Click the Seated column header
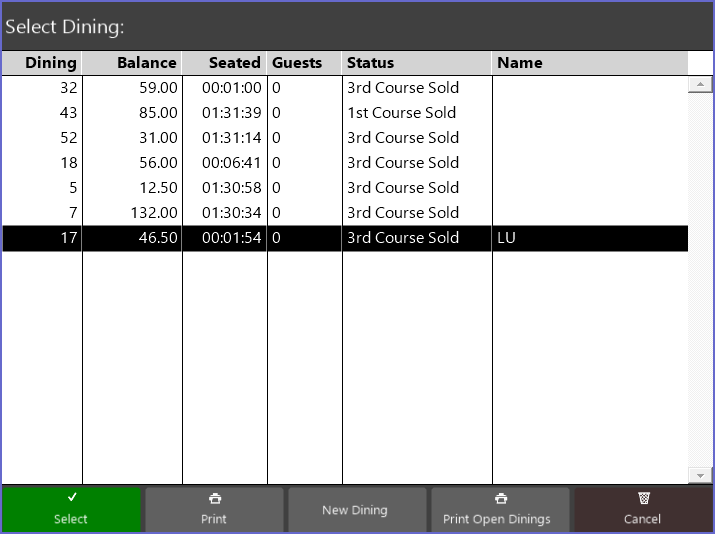The width and height of the screenshot is (715, 534). (x=225, y=63)
